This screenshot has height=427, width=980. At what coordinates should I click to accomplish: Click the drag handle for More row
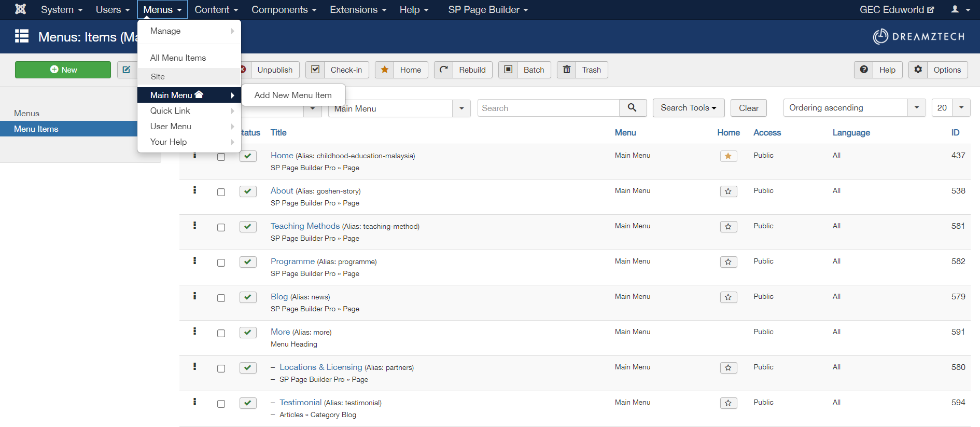195,331
